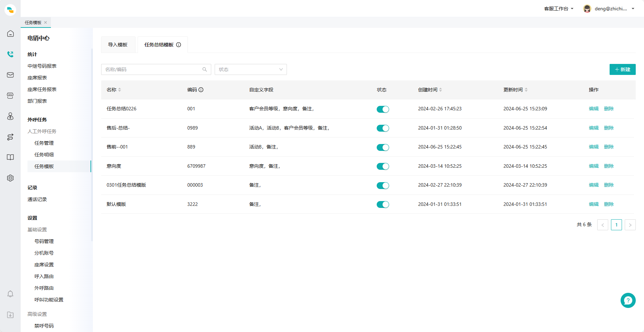Go to next page arrow
The image size is (644, 332).
630,225
